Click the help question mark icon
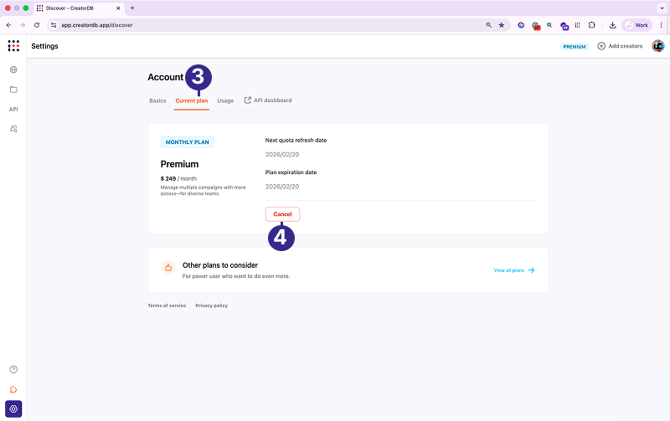The image size is (670, 421). coord(14,370)
